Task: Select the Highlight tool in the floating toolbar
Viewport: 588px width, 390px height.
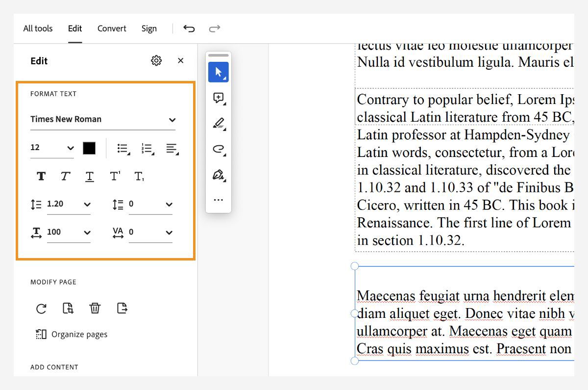Action: click(x=218, y=123)
